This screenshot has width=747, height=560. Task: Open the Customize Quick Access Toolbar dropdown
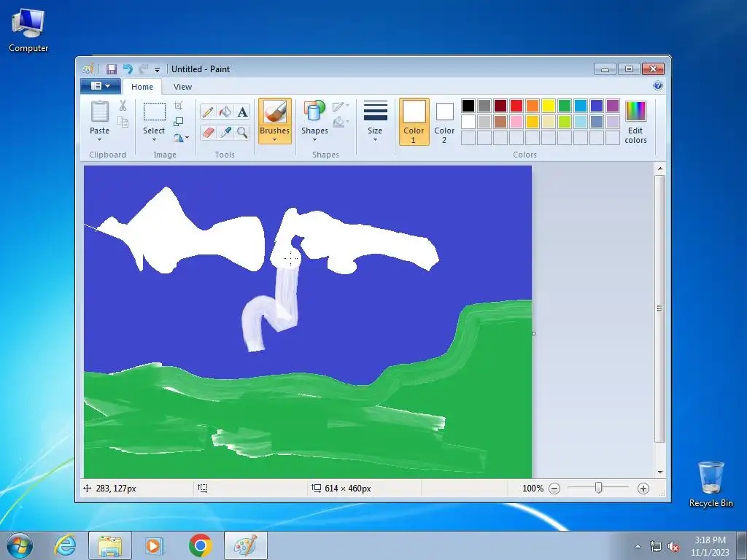[158, 69]
